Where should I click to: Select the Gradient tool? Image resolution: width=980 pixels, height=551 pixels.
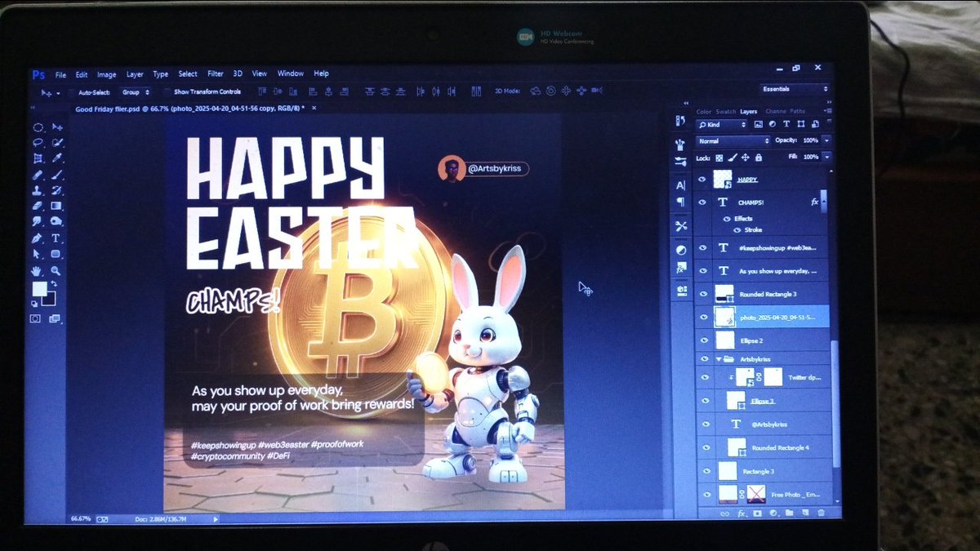pyautogui.click(x=57, y=206)
